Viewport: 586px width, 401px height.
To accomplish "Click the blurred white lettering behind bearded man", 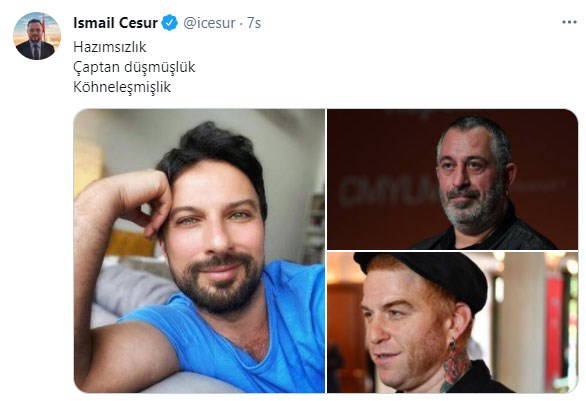I will (389, 192).
